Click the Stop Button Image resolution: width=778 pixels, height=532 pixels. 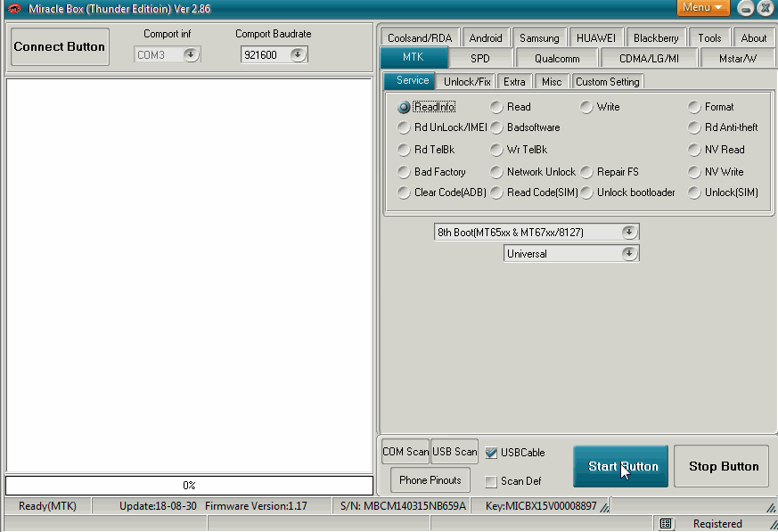coord(724,466)
